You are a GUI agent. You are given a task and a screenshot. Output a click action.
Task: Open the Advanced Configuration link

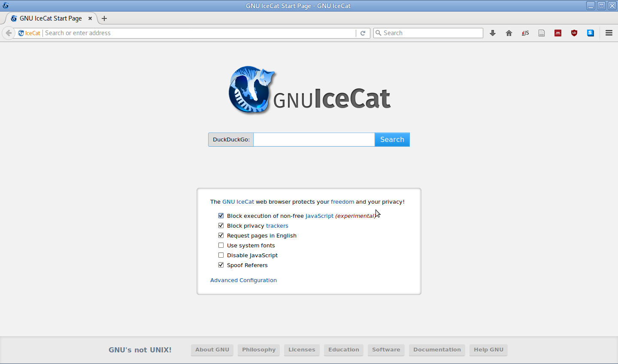(x=243, y=280)
